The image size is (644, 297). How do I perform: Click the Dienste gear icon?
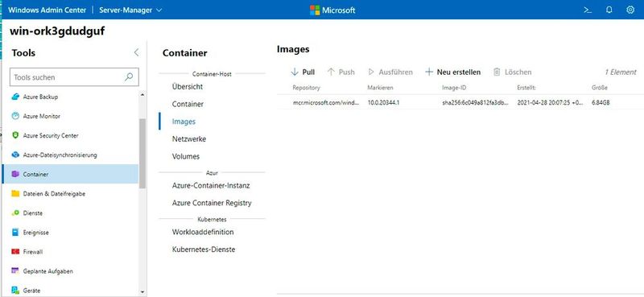pos(15,212)
